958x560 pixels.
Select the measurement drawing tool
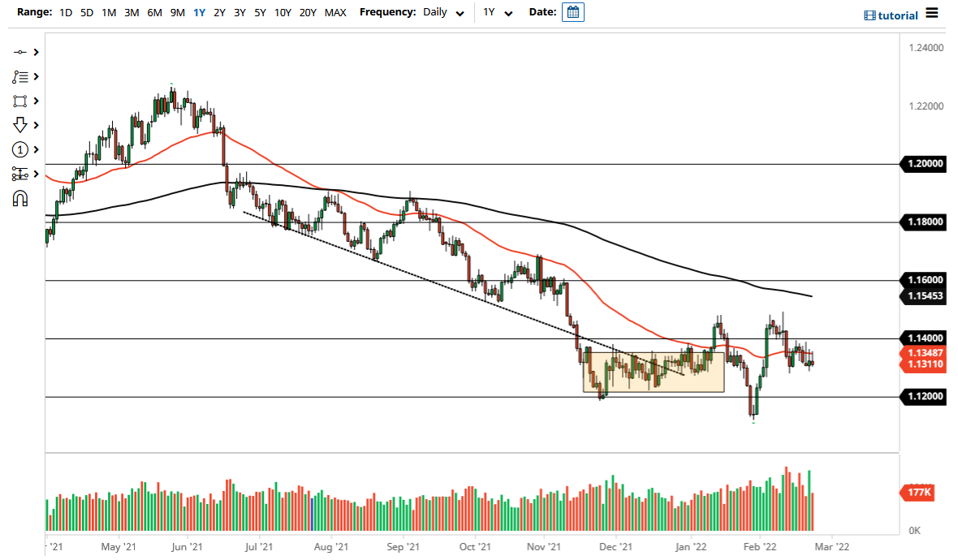(20, 174)
